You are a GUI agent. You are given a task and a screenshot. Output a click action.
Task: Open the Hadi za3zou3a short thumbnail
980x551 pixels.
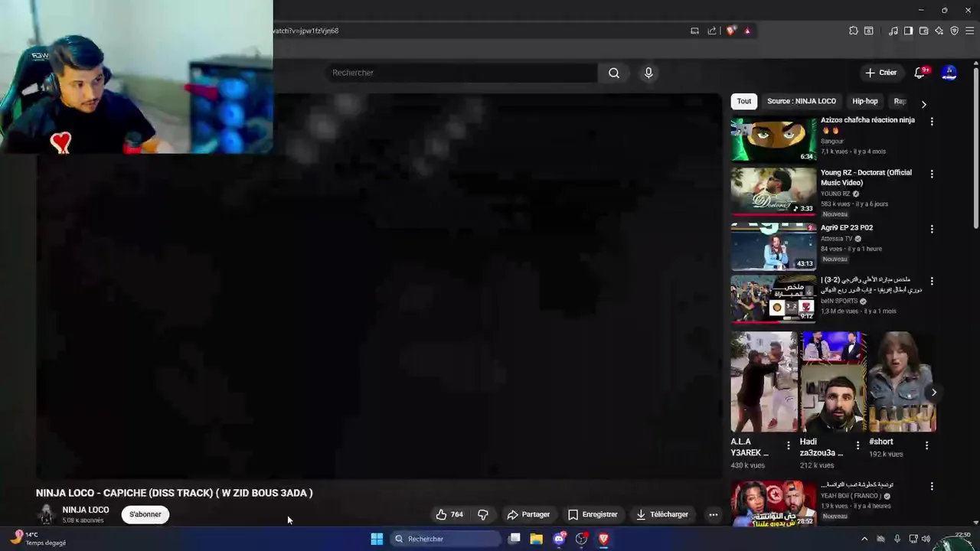pos(833,381)
